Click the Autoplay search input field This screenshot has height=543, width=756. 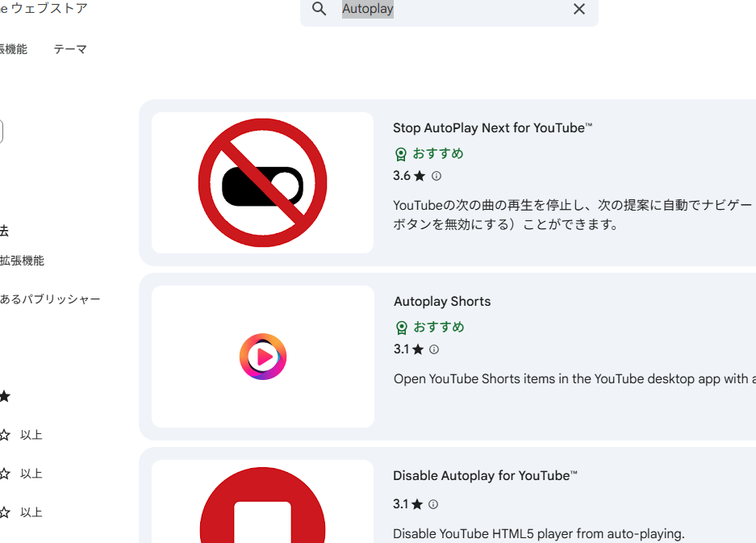(452, 9)
